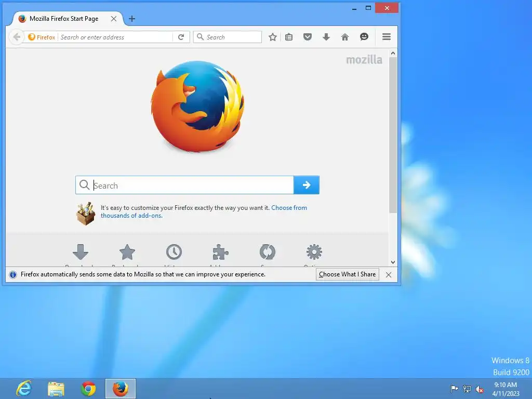532x399 pixels.
Task: Show your bookmarks list icon
Action: [289, 37]
